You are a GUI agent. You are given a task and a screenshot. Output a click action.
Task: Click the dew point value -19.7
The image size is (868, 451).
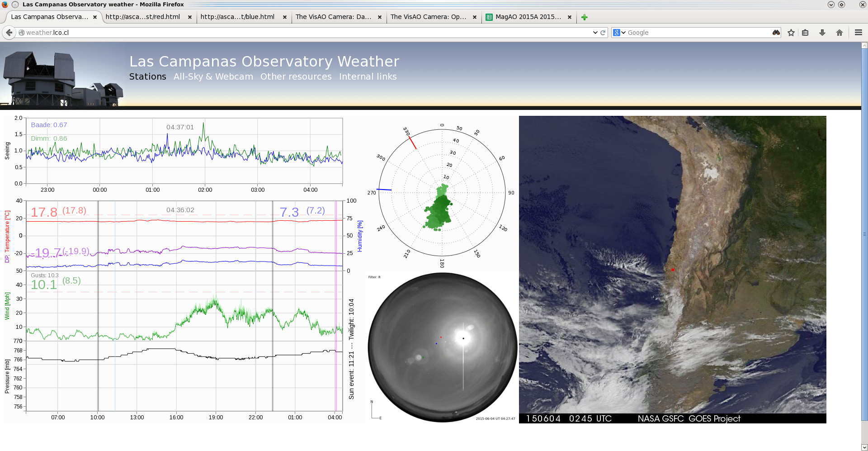47,253
